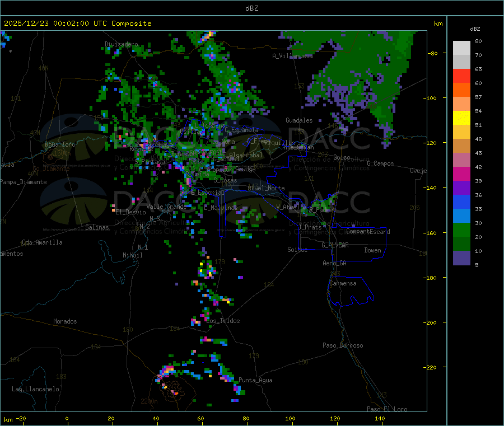Select the blue 35-36 dBZ legend swatch
504x426 pixels.
coord(461,202)
